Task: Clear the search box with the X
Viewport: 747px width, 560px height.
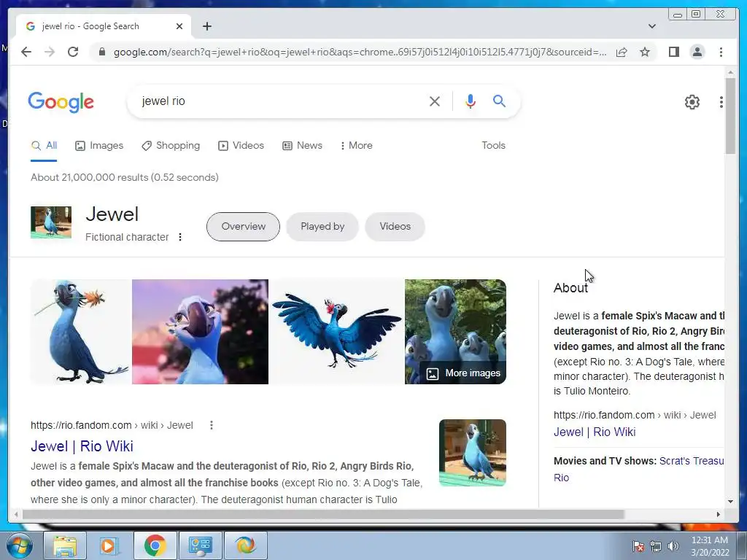Action: tap(435, 101)
